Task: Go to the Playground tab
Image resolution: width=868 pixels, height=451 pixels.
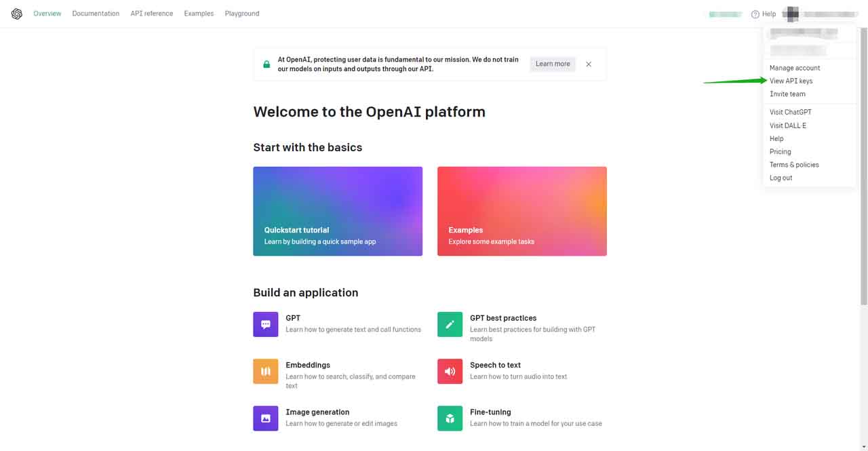Action: pyautogui.click(x=242, y=14)
